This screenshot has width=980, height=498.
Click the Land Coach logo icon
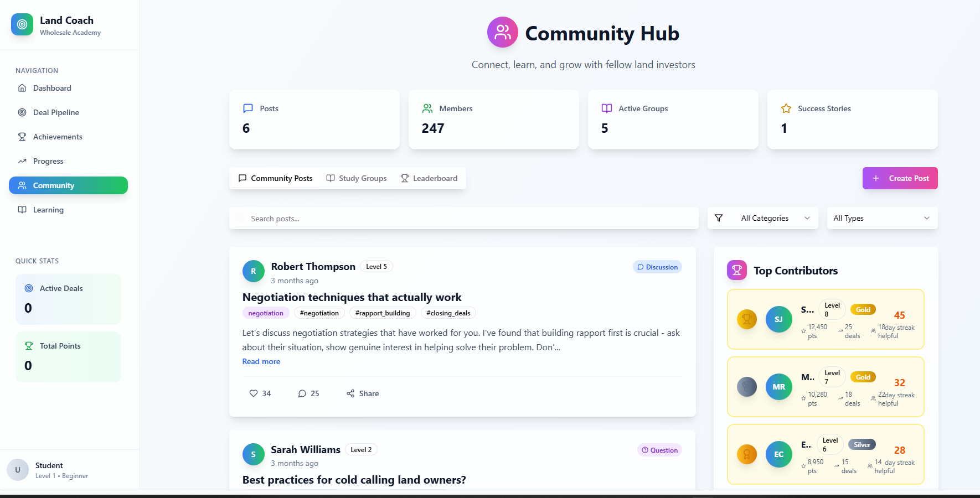point(22,24)
